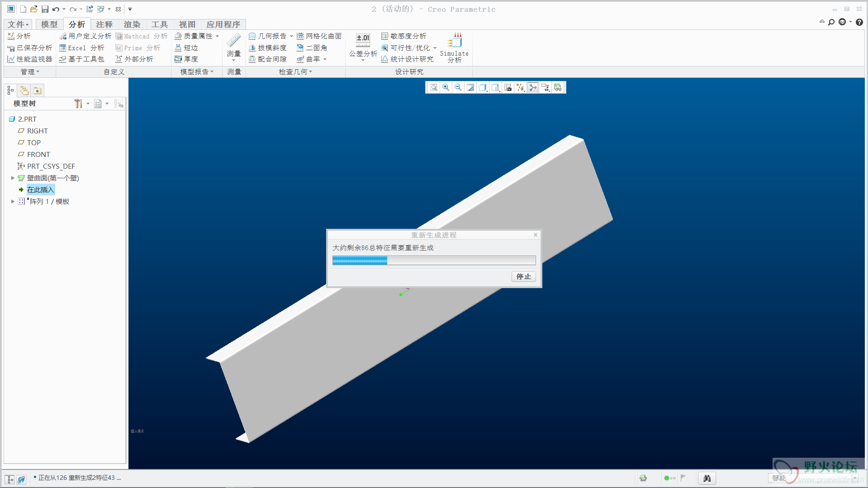Click the Sensitivity Analysis tool
This screenshot has height=488, width=868.
pos(403,36)
